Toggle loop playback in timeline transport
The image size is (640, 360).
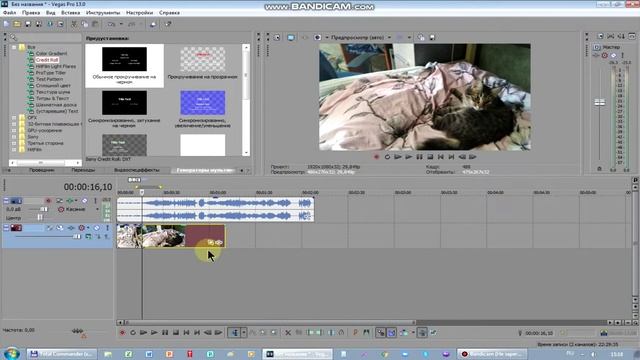(133, 333)
